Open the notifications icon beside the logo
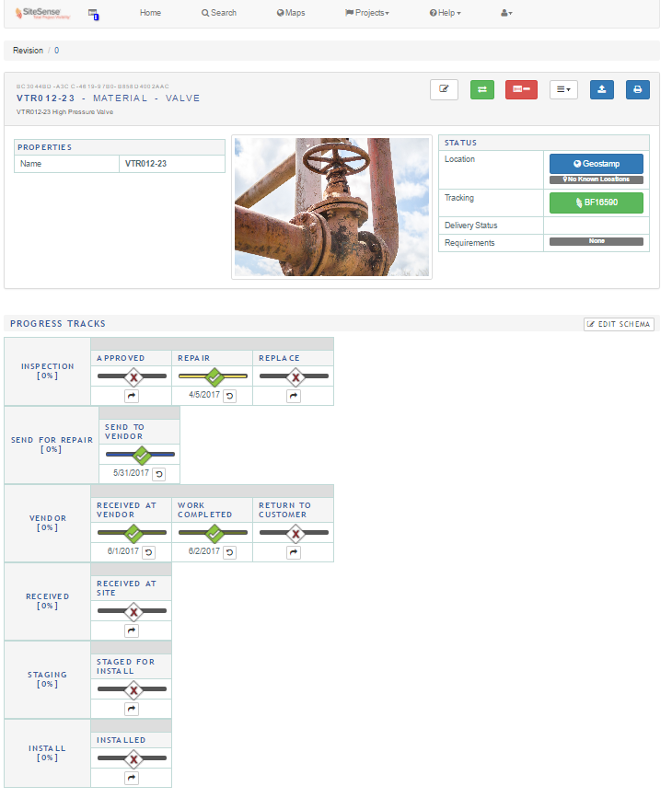The width and height of the screenshot is (672, 798). (x=93, y=14)
